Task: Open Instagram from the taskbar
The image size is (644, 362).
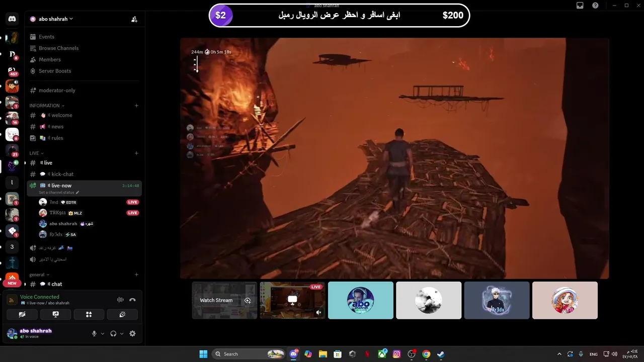Action: 396,354
